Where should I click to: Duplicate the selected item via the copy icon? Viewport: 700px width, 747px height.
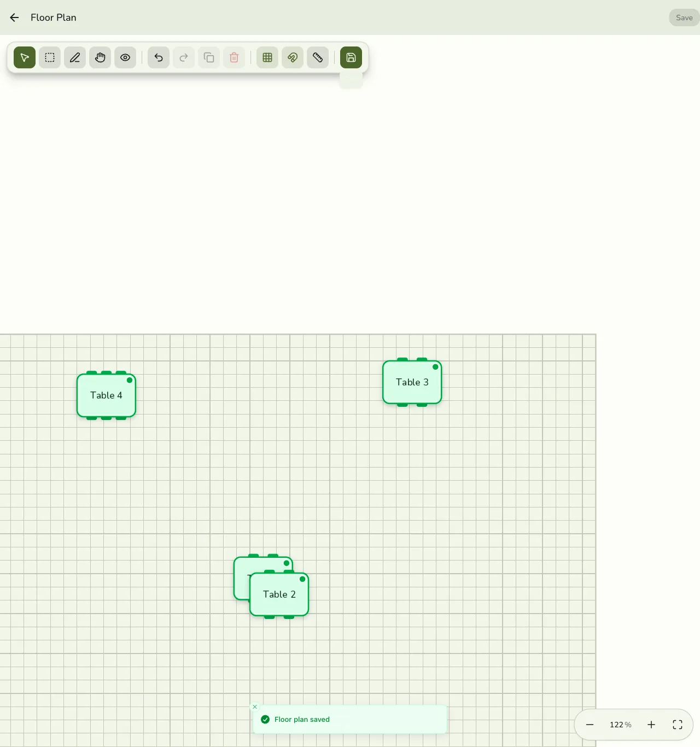pyautogui.click(x=209, y=57)
